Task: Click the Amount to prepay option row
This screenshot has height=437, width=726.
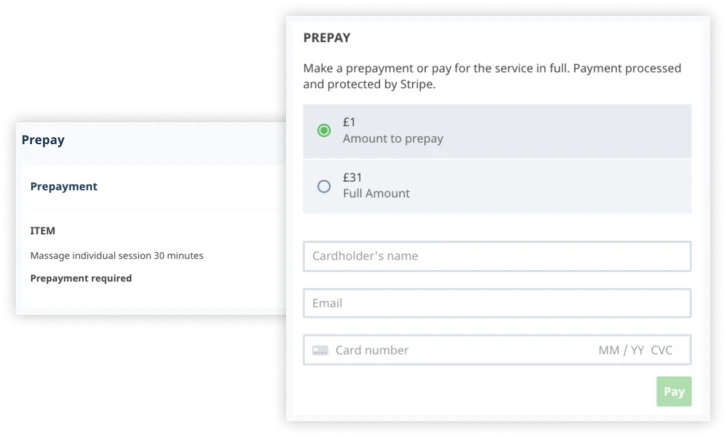Action: (497, 131)
